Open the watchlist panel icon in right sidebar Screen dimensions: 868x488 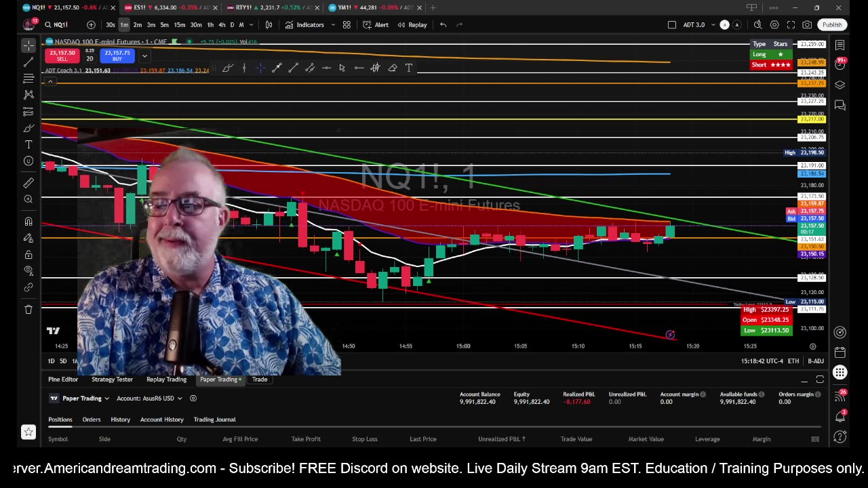pyautogui.click(x=840, y=45)
